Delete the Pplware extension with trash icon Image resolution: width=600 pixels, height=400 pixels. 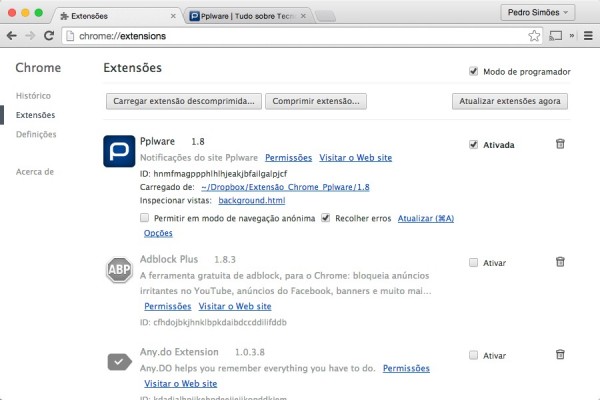[560, 144]
